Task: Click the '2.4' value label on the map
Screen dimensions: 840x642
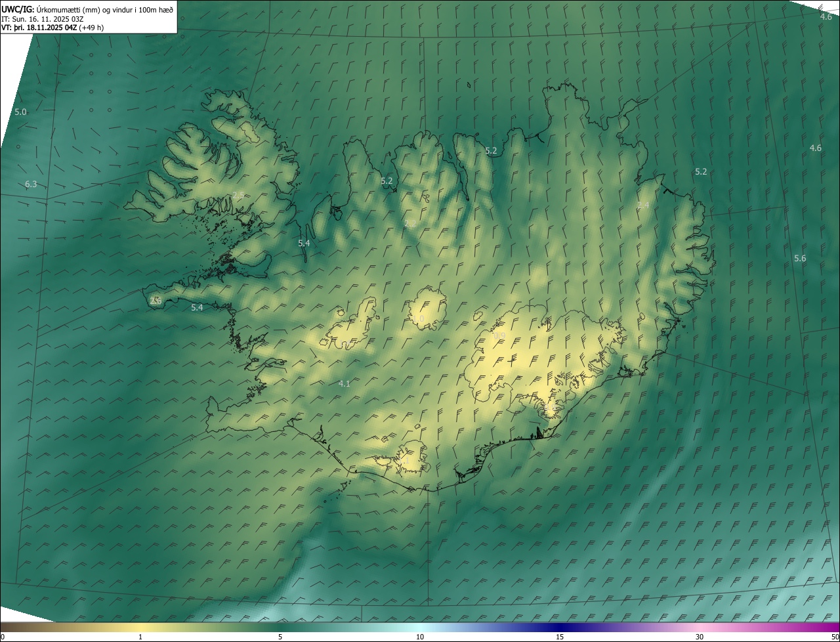Action: (643, 205)
